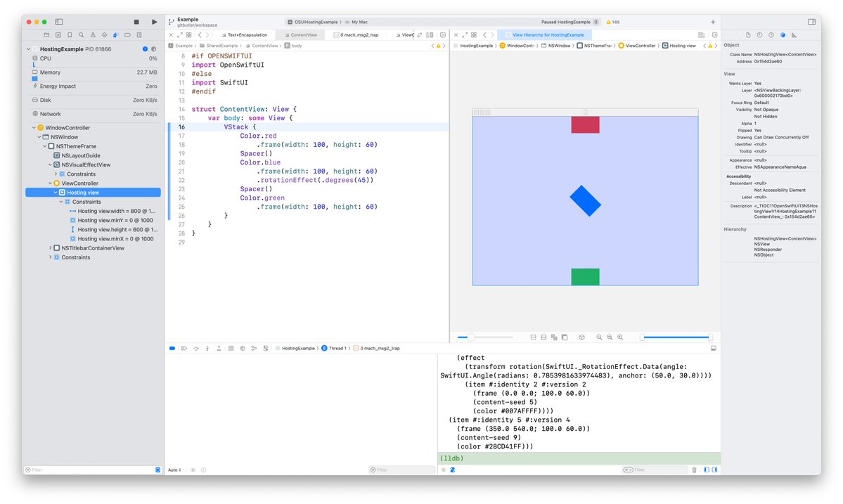Collapse the NSThemeFrame tree node
Image resolution: width=843 pixels, height=504 pixels.
44,146
